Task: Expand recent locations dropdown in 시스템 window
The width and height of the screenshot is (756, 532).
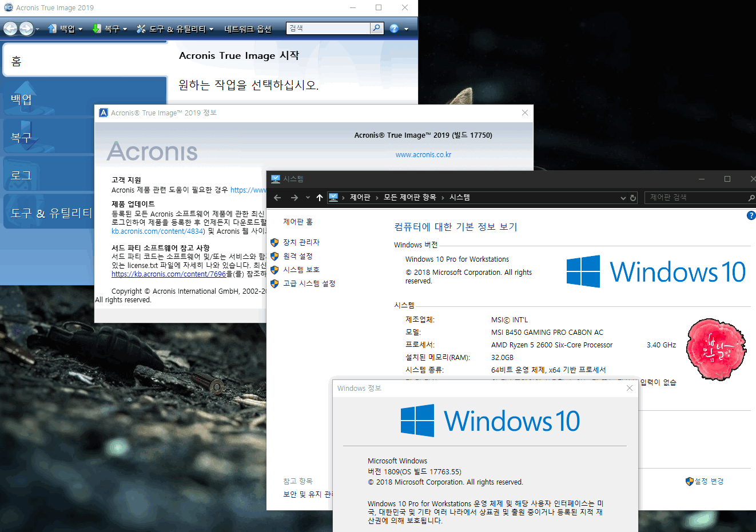Action: [308, 198]
